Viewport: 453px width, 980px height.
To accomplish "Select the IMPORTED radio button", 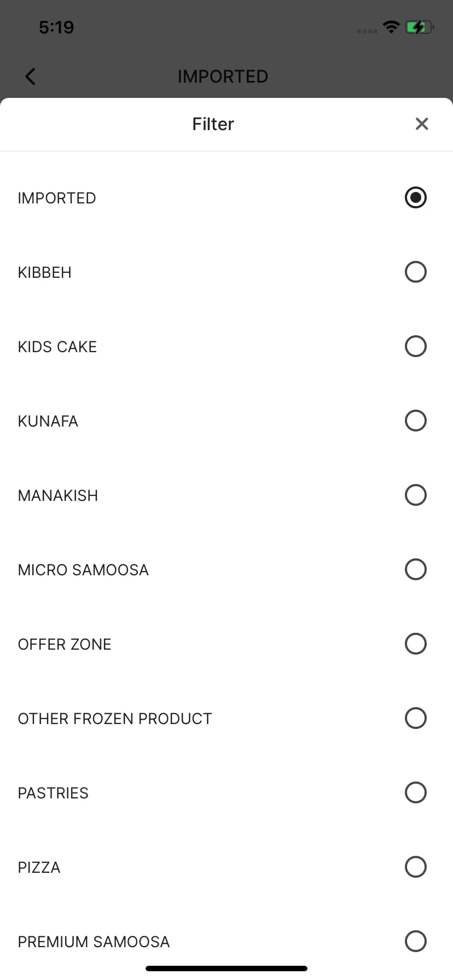I will click(415, 198).
